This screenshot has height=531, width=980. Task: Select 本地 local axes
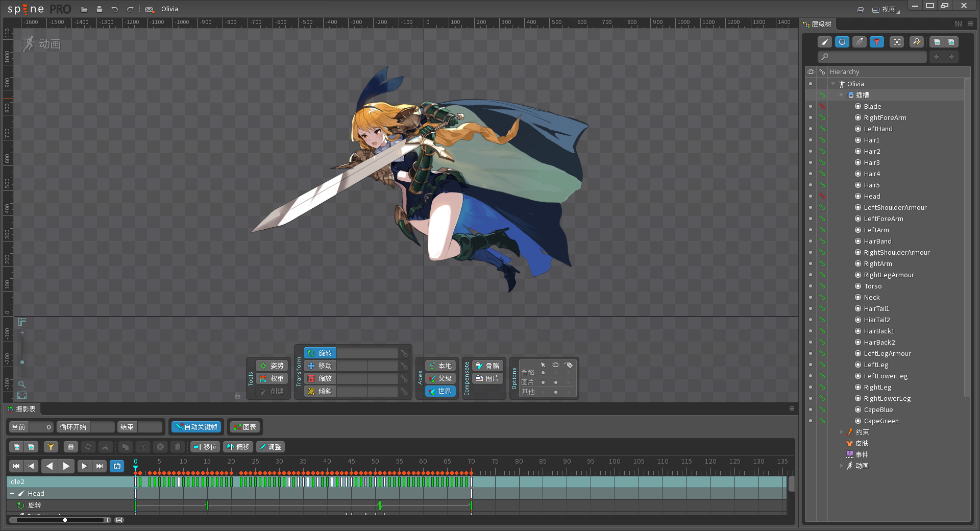coord(440,366)
